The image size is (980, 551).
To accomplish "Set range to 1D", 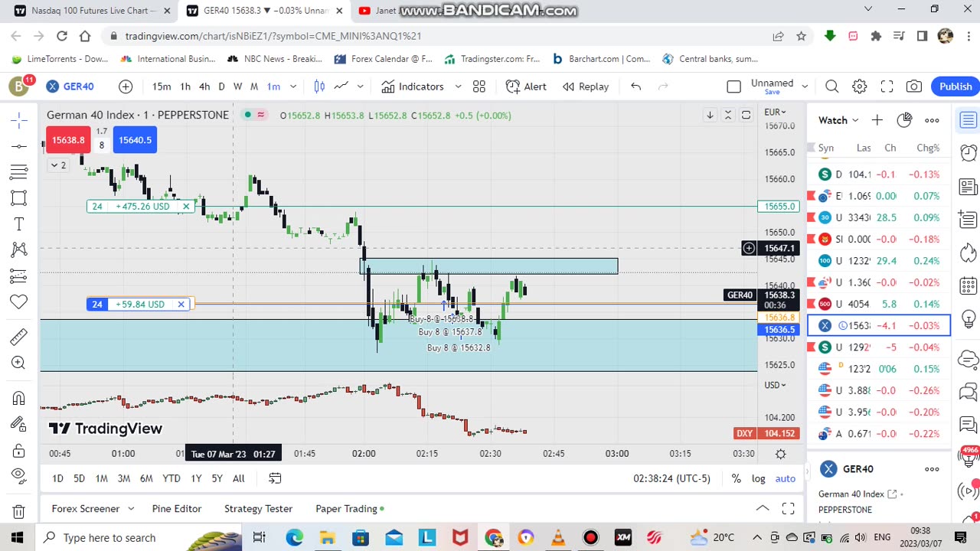I will (57, 478).
